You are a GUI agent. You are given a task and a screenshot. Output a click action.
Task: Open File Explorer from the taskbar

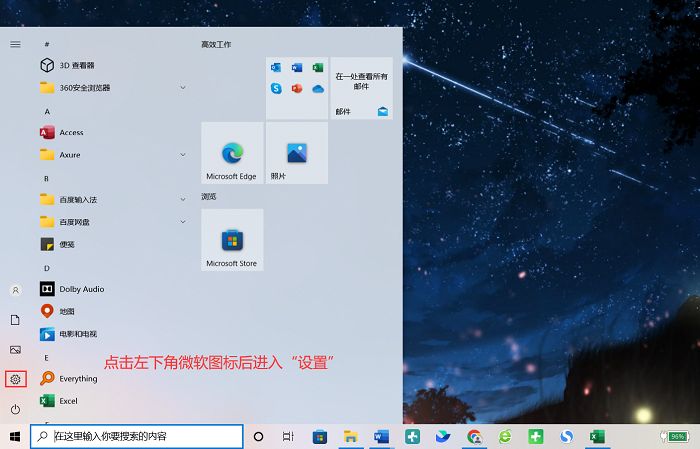click(350, 437)
